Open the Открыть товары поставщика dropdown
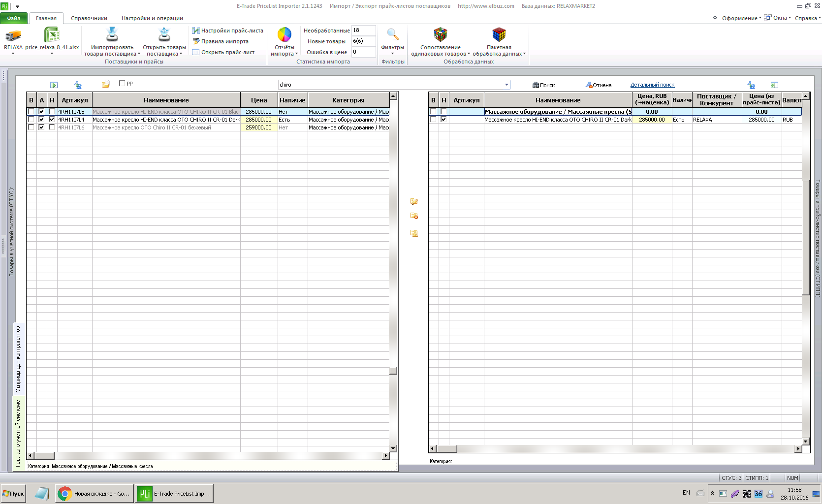 [181, 54]
